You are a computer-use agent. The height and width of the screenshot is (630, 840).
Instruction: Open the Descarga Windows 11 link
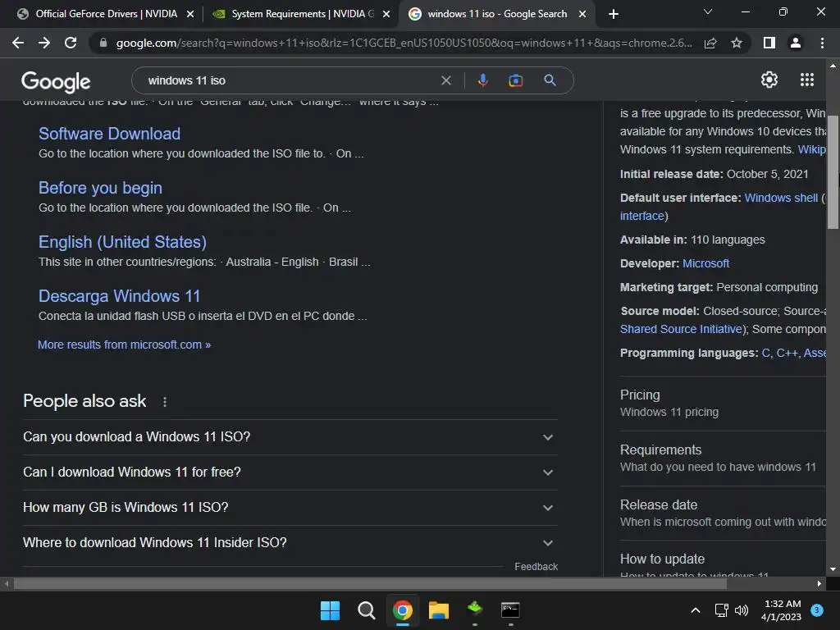119,295
